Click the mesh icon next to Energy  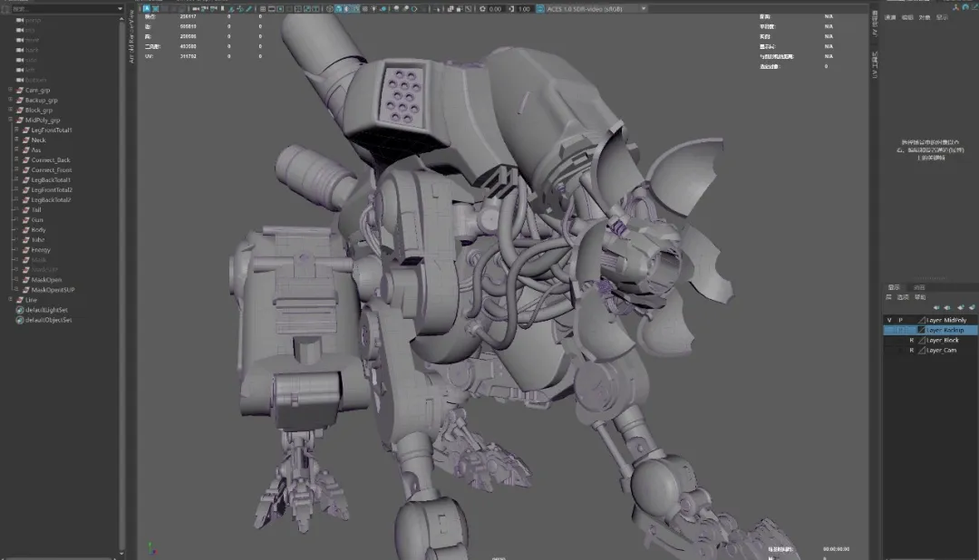tap(25, 249)
